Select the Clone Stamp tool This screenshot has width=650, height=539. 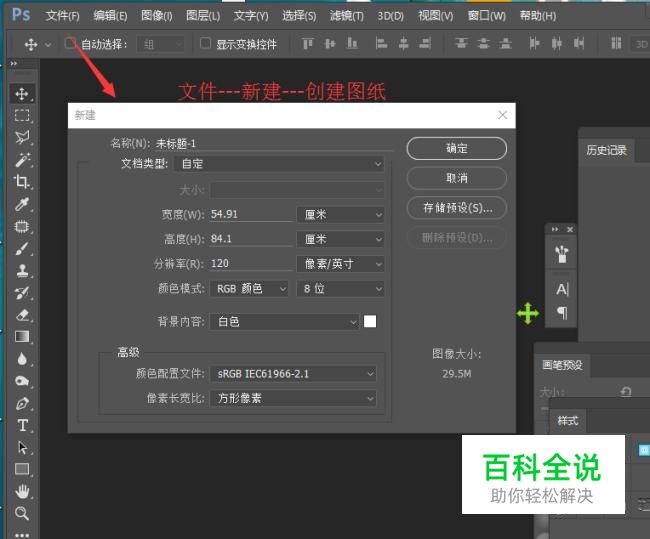coord(22,271)
